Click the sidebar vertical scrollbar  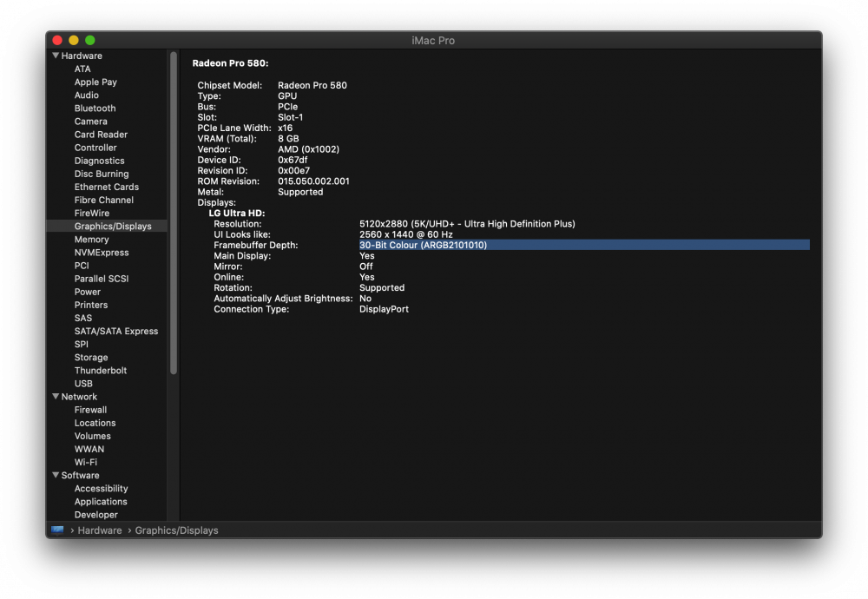click(174, 214)
